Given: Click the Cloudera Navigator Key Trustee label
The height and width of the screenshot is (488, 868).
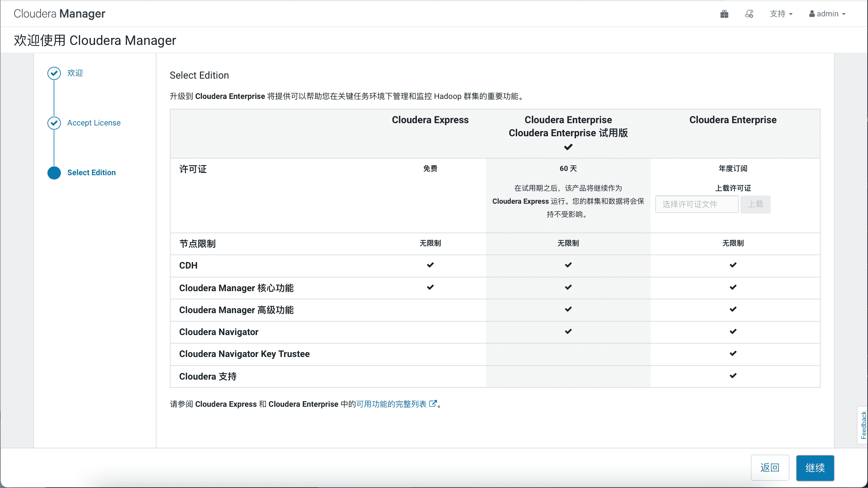Looking at the screenshot, I should pyautogui.click(x=244, y=354).
